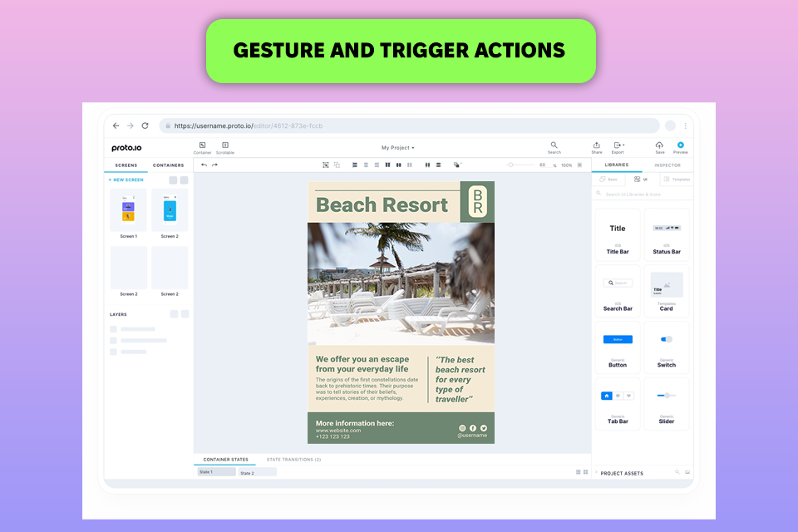
Task: Click the proto.io logo
Action: point(126,148)
